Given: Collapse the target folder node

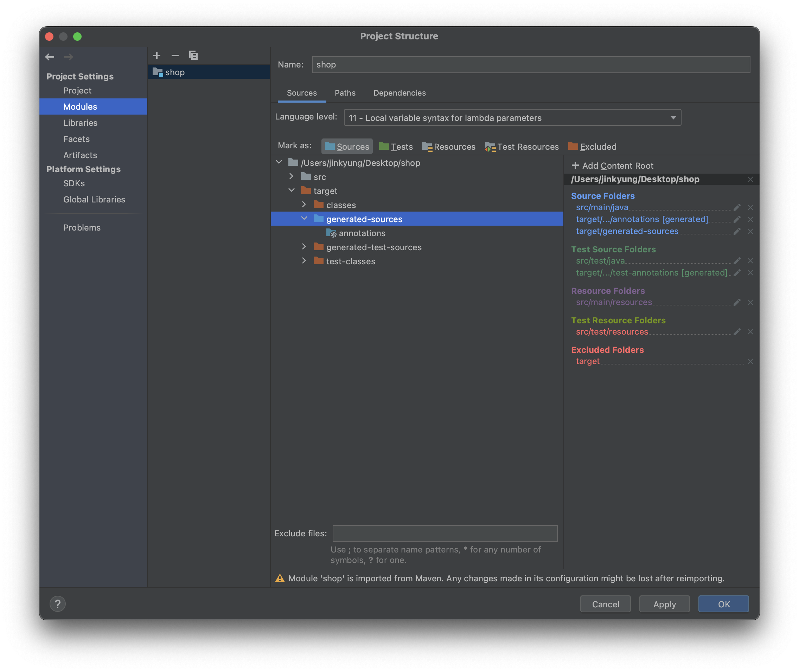Looking at the screenshot, I should (x=291, y=190).
